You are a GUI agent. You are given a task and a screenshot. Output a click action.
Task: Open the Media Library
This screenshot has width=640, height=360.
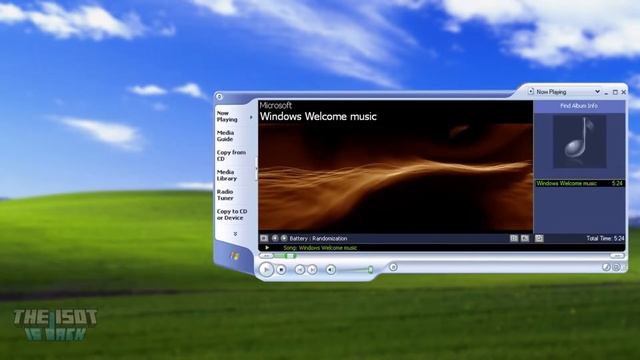coord(227,175)
